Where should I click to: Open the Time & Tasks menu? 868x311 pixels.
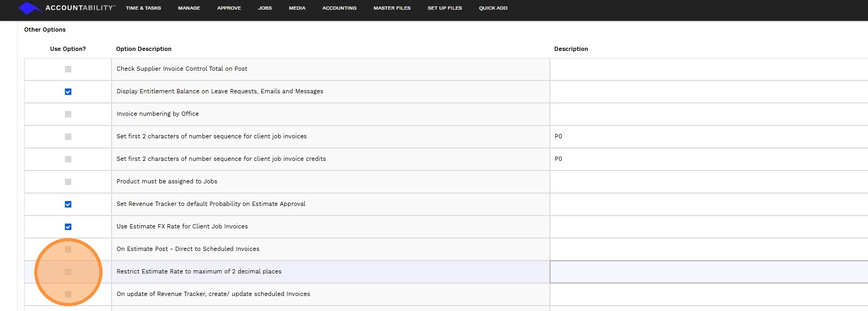(143, 8)
